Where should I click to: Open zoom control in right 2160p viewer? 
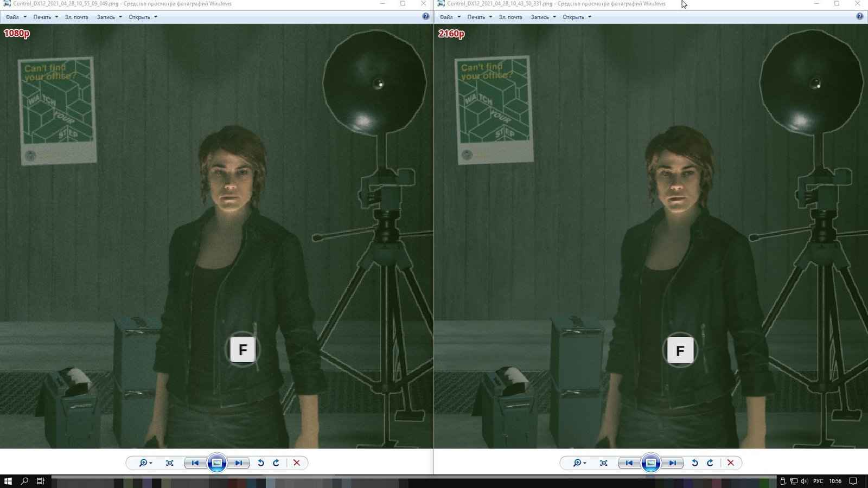pos(579,463)
